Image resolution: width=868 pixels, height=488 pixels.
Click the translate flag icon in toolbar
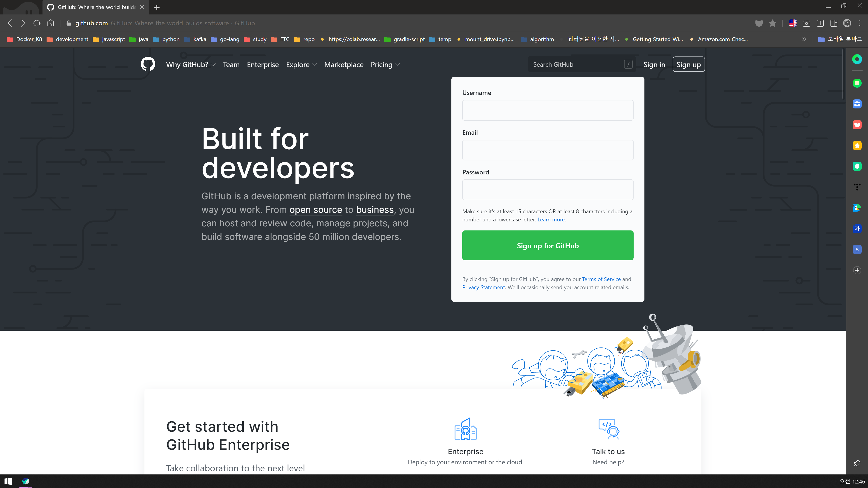[793, 23]
